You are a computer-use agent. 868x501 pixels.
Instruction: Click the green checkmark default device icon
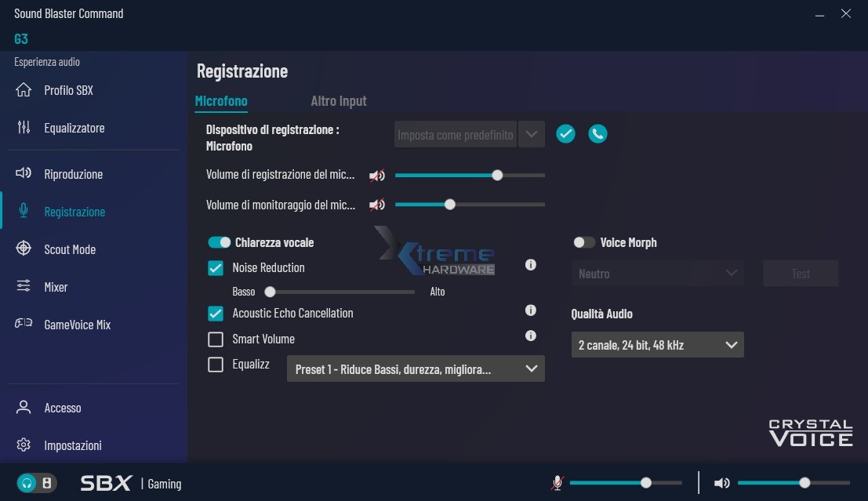(x=565, y=134)
